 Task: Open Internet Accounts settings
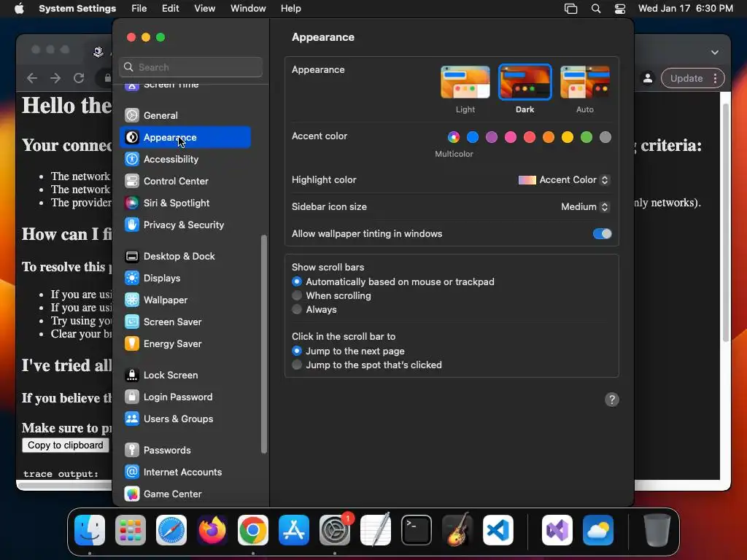point(185,472)
